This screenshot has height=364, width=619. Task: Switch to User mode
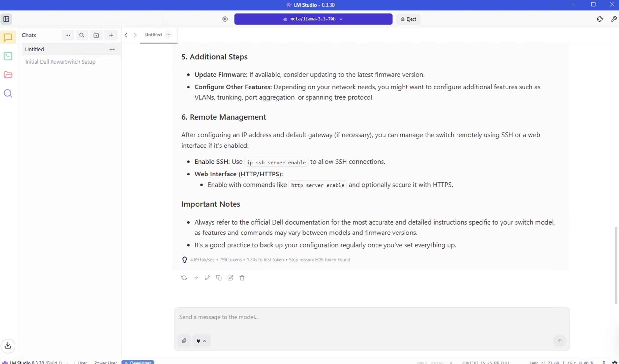[x=82, y=362]
